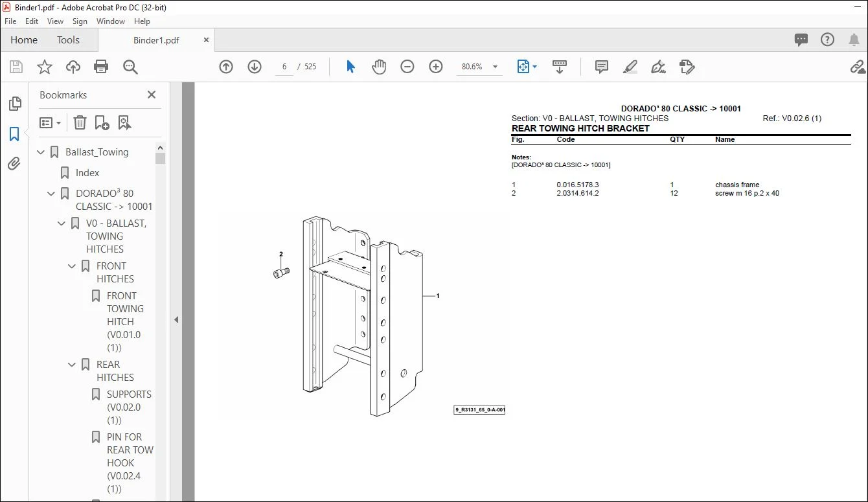
Task: Click the part name 'screw m 16 p.2 x 40'
Action: [748, 193]
